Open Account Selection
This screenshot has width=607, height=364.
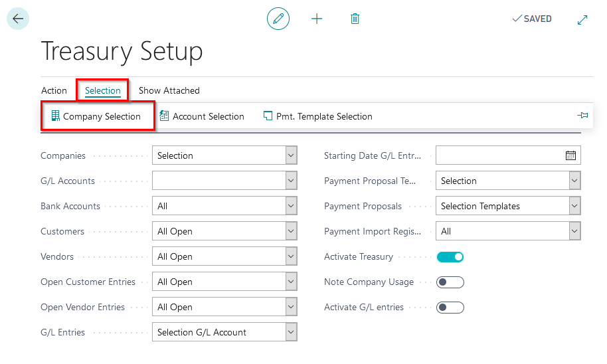202,116
